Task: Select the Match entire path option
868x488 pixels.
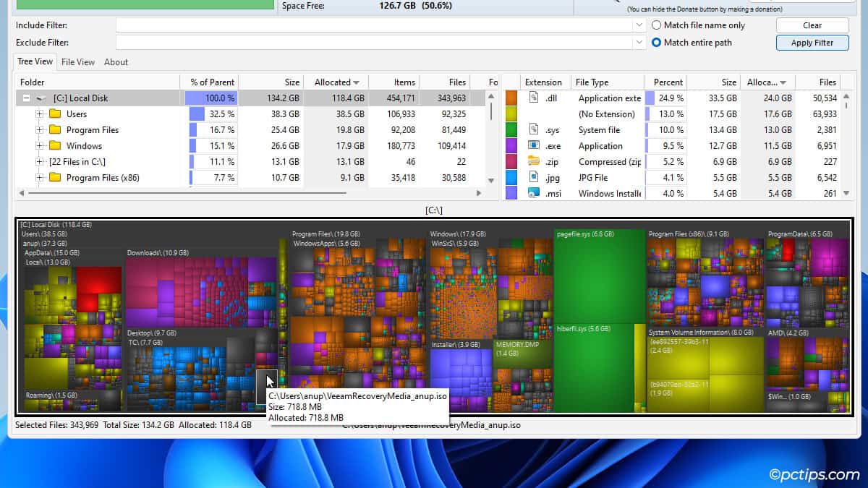Action: [658, 42]
